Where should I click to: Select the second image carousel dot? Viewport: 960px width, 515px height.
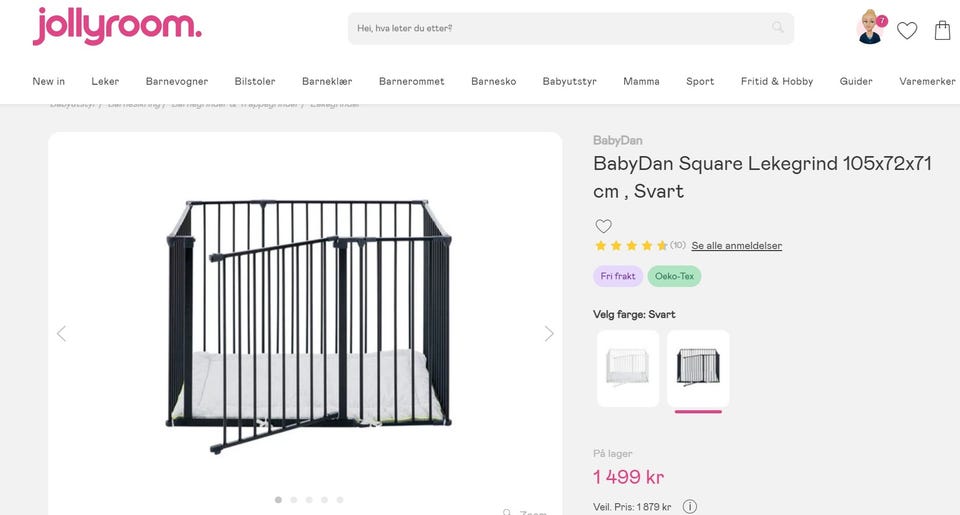294,499
